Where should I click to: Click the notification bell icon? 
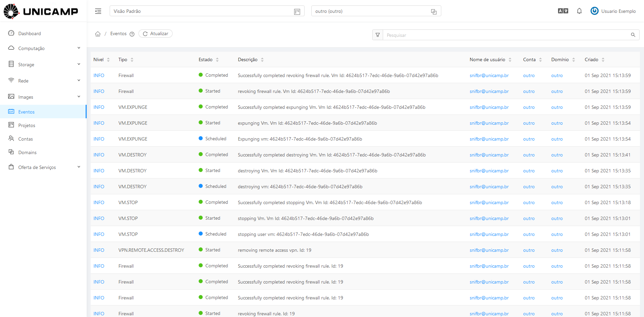point(579,11)
